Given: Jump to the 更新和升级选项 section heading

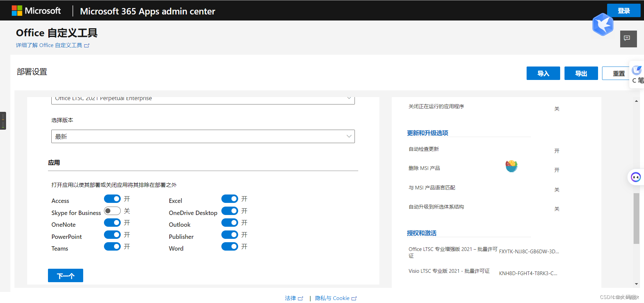Looking at the screenshot, I should click(428, 133).
